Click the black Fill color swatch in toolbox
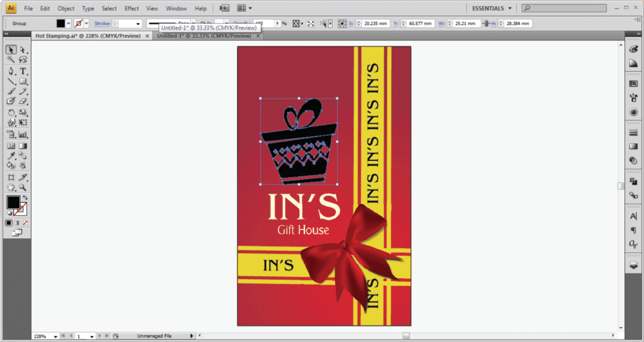 (13, 202)
